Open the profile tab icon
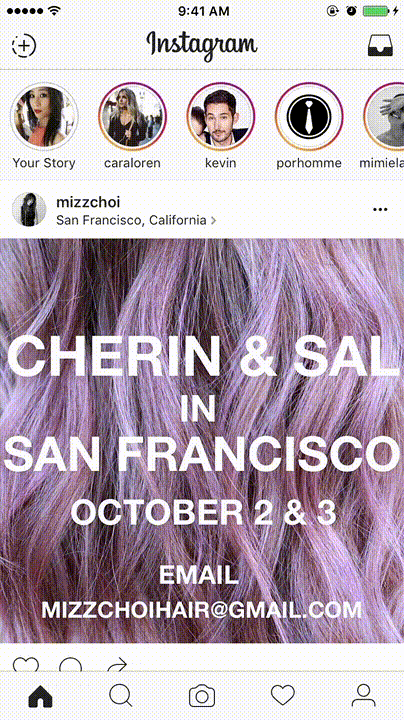 point(364,696)
